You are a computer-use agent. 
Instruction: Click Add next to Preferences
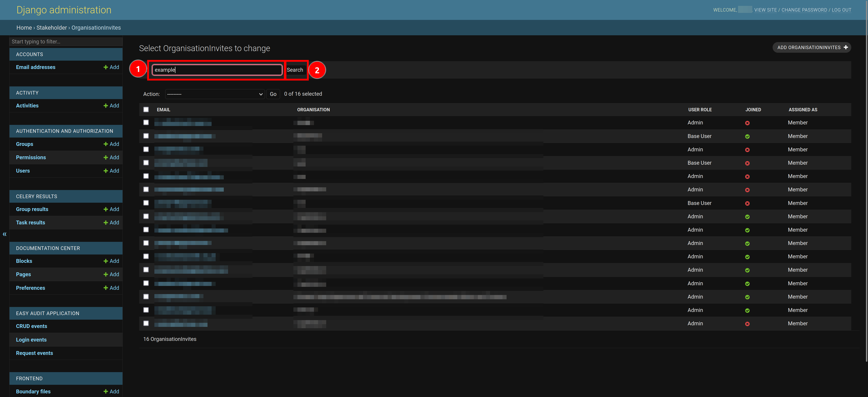coord(111,288)
